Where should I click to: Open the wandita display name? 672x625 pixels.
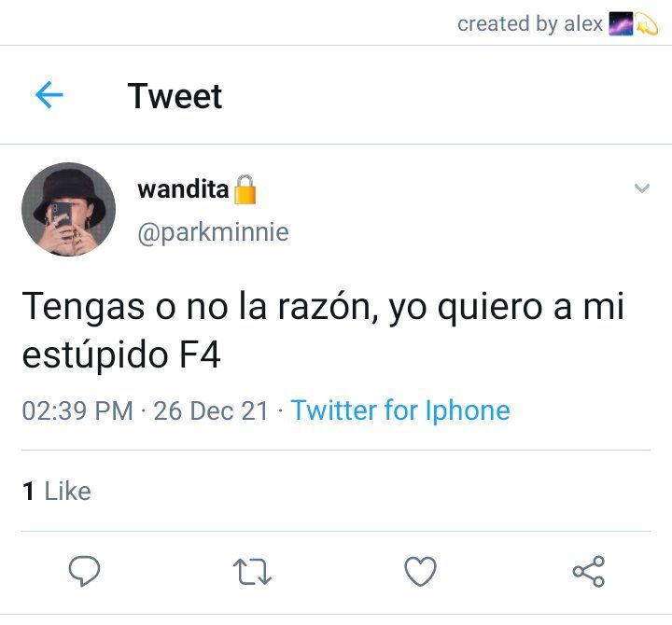coord(183,189)
